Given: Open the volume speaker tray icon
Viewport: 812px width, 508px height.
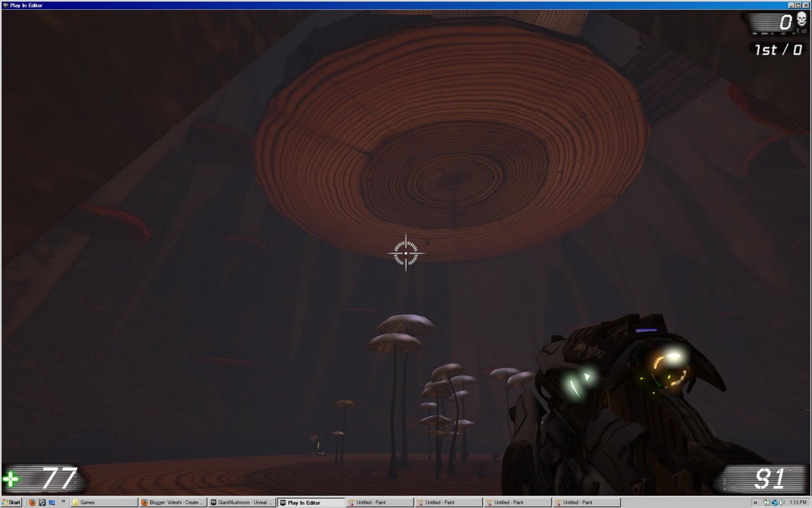Looking at the screenshot, I should coord(782,502).
